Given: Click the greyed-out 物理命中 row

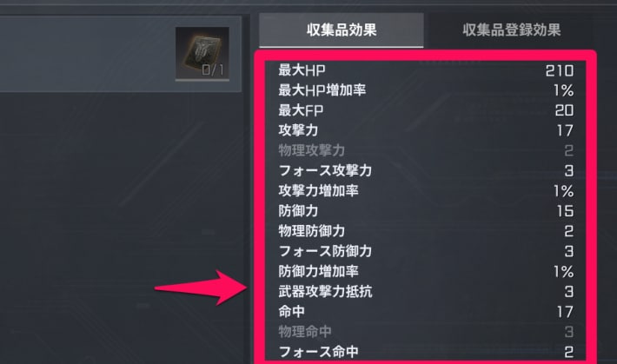Looking at the screenshot, I should (425, 332).
